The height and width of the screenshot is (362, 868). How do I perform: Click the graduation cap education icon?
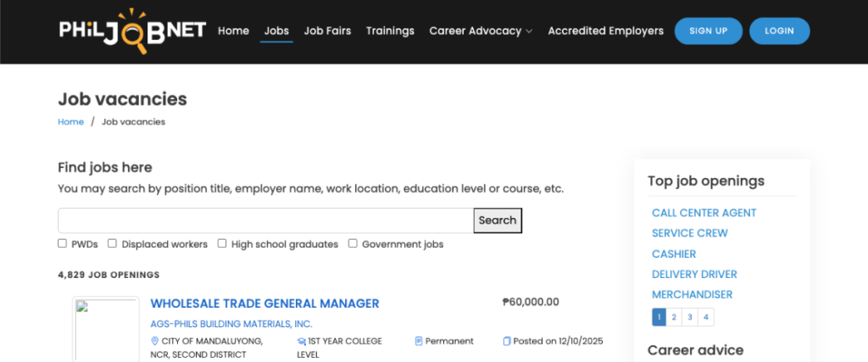tap(302, 341)
